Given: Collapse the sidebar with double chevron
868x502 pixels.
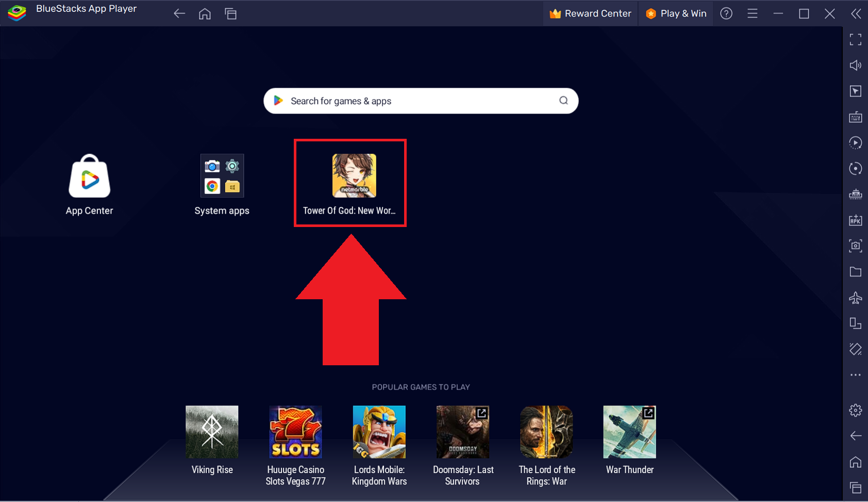Looking at the screenshot, I should click(856, 14).
